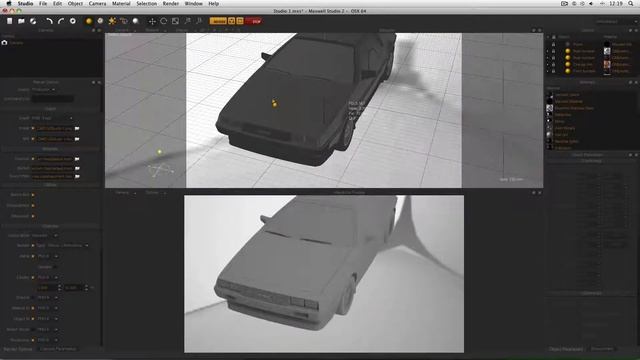Open the Object ID format dropdown
The height and width of the screenshot is (360, 640).
pyautogui.click(x=48, y=319)
